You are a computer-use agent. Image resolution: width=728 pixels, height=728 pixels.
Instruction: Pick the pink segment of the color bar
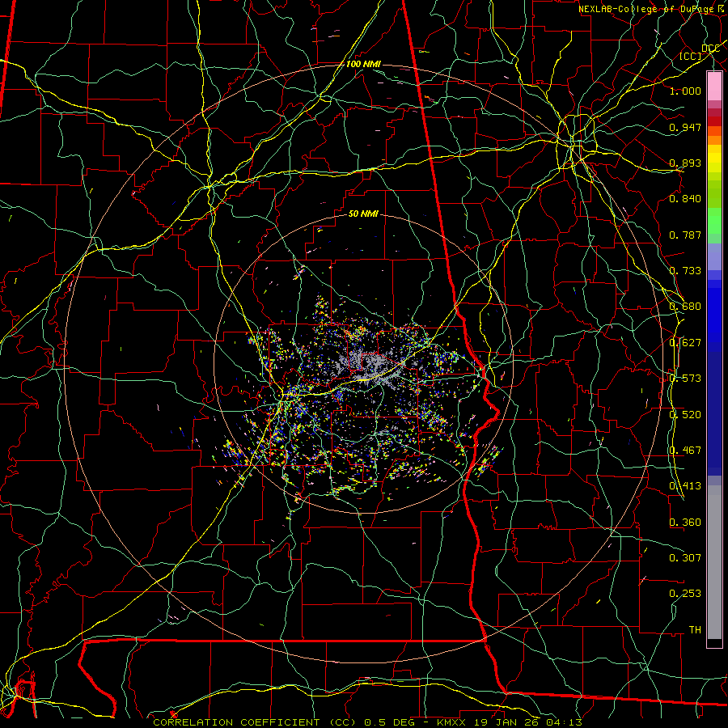tap(714, 87)
